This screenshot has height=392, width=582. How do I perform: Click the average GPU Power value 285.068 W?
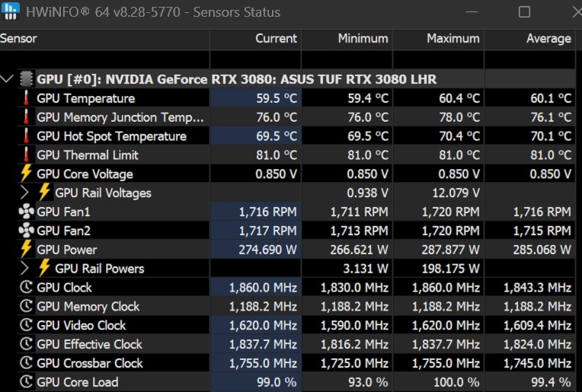click(x=542, y=250)
